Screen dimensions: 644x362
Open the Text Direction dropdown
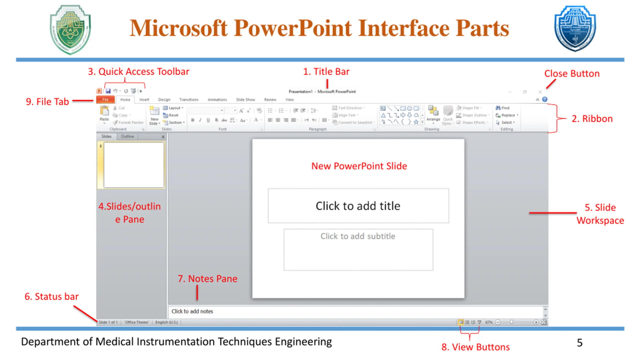349,108
